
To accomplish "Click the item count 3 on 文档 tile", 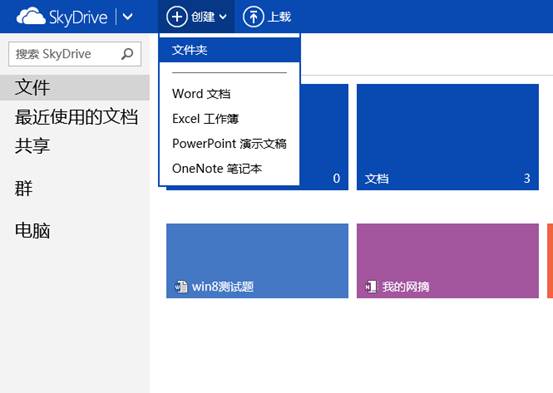I will pyautogui.click(x=527, y=178).
